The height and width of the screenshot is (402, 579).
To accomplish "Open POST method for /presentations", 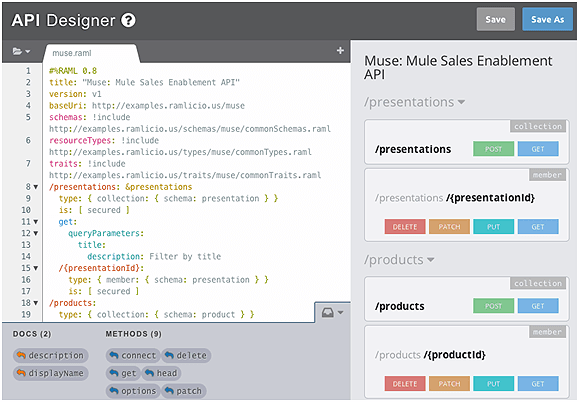I will (x=493, y=149).
